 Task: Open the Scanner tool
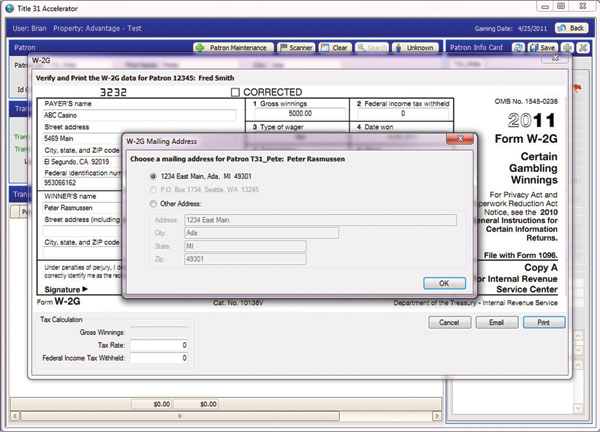[x=296, y=47]
